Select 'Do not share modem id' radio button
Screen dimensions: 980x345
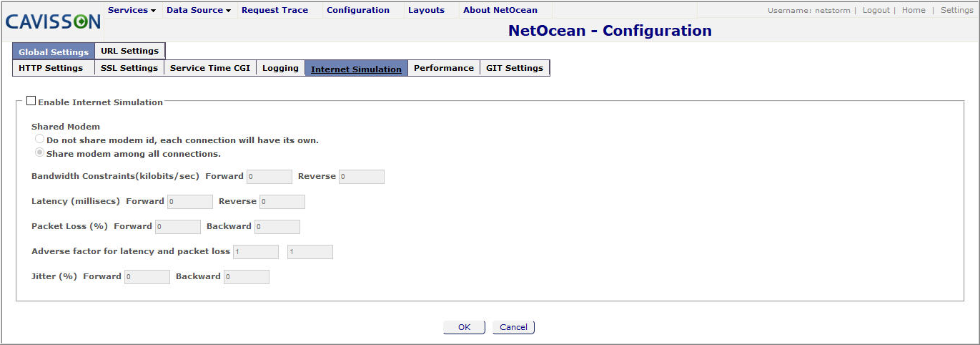[x=40, y=139]
